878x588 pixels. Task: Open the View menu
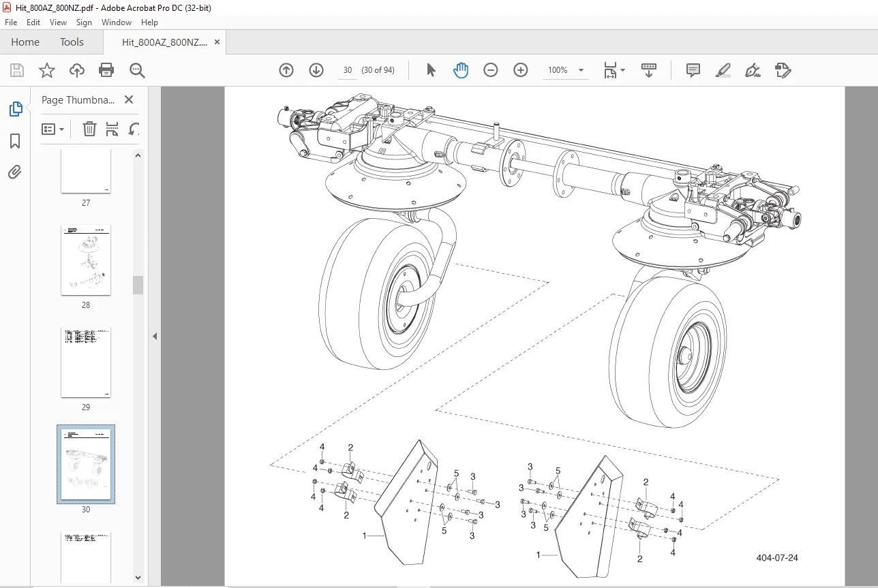click(x=58, y=22)
